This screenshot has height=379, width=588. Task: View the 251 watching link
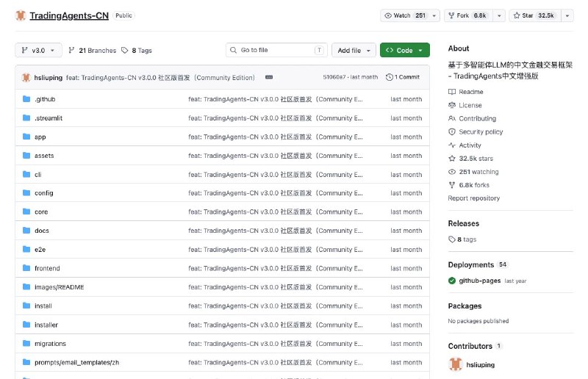(x=473, y=172)
